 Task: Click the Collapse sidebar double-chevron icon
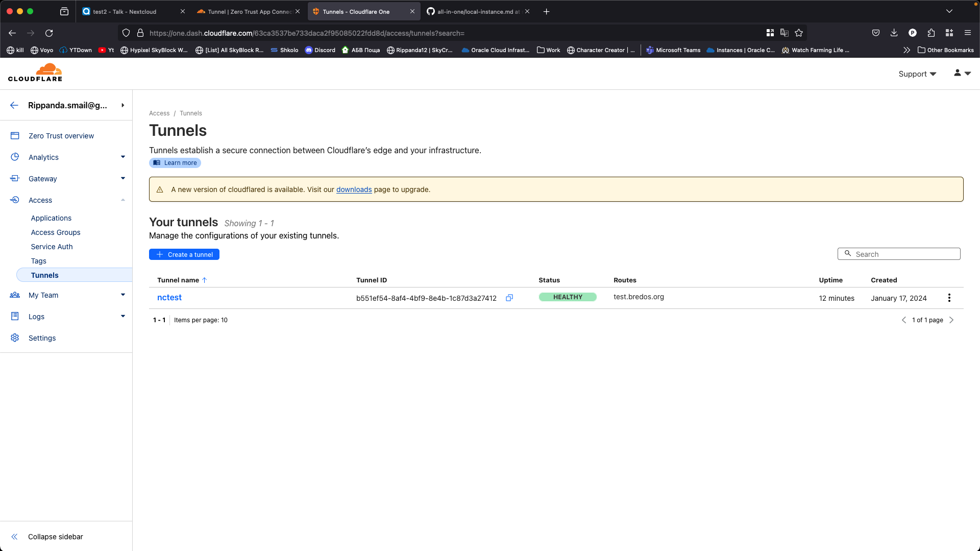point(14,537)
